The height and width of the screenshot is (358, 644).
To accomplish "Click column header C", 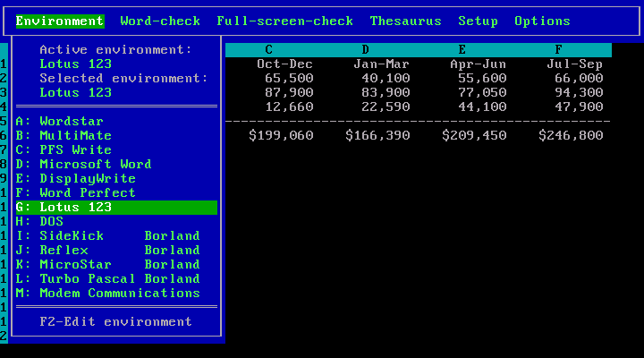I will 269,50.
